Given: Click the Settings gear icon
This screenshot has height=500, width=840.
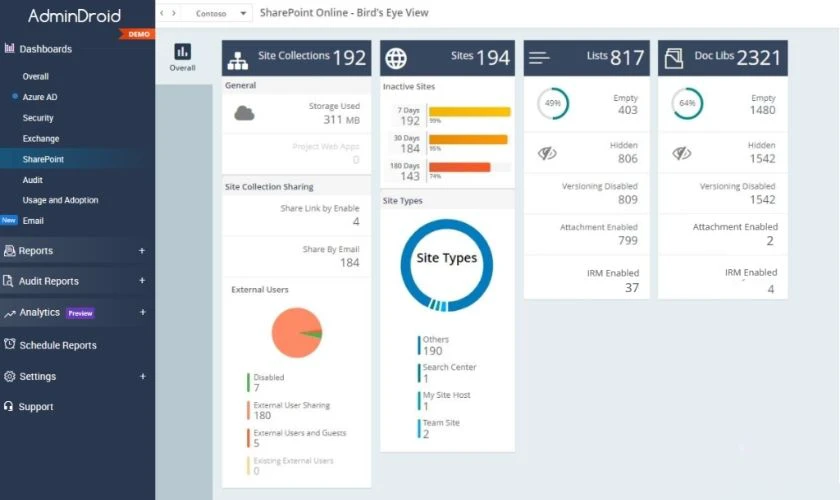Looking at the screenshot, I should tap(9, 376).
